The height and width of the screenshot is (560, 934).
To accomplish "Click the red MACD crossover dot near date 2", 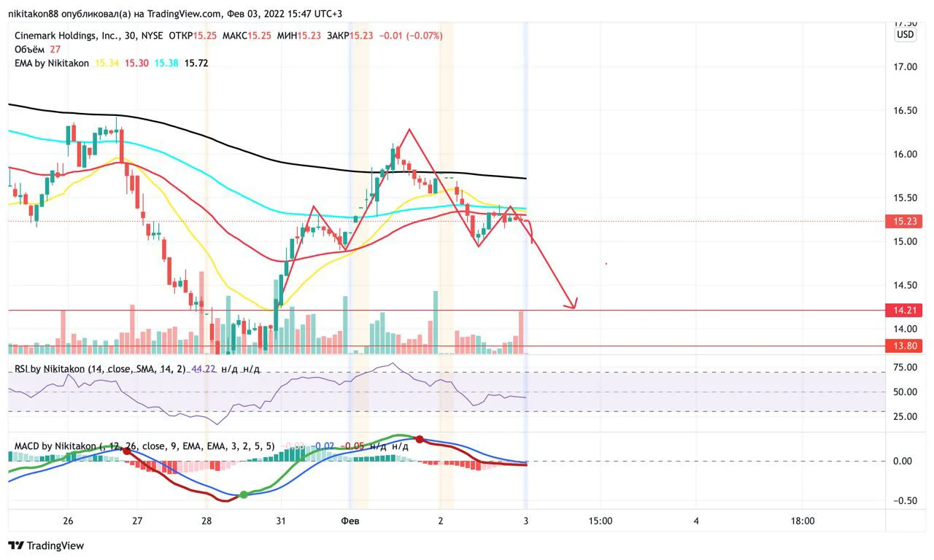I will pyautogui.click(x=420, y=439).
